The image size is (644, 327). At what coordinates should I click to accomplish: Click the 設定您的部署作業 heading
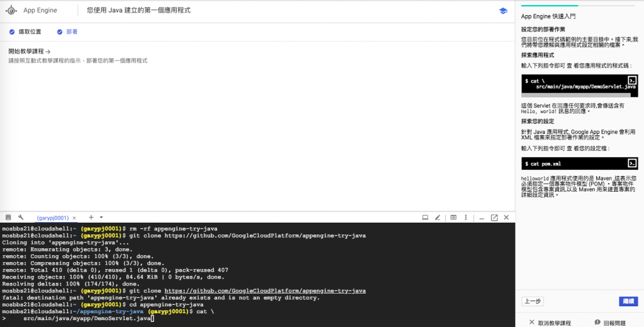(543, 30)
